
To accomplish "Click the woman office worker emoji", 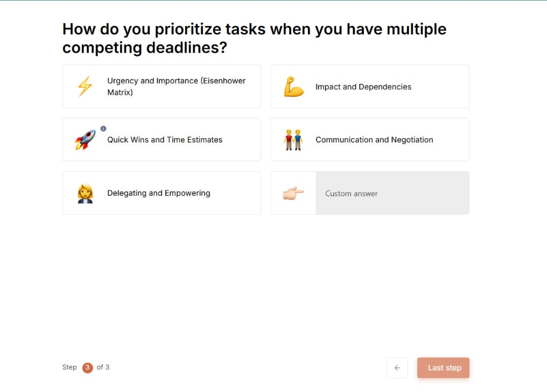I will (x=85, y=193).
